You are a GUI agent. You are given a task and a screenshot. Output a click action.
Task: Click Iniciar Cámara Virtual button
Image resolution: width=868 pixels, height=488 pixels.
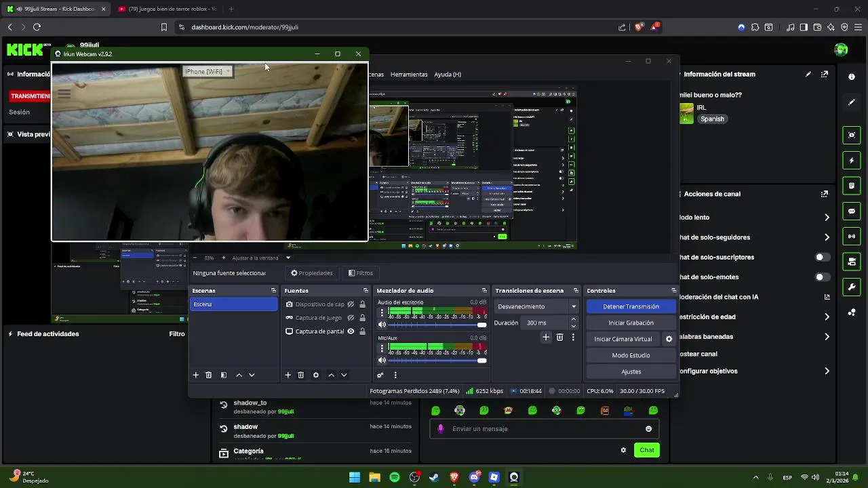[623, 339]
